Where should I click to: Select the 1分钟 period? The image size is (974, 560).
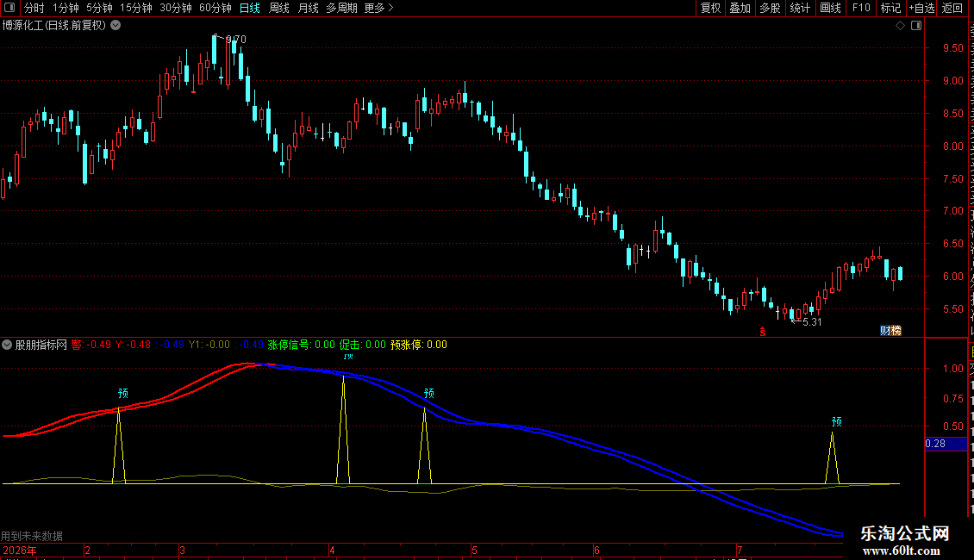pos(66,8)
